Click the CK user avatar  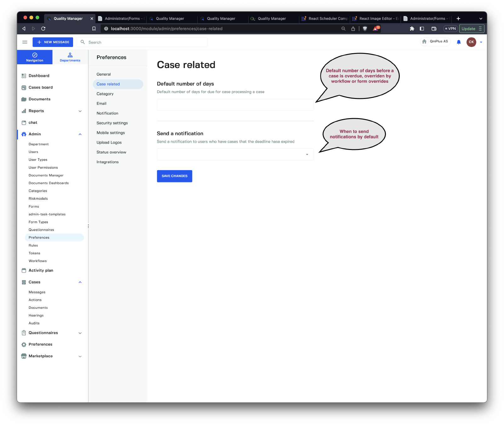tap(471, 42)
